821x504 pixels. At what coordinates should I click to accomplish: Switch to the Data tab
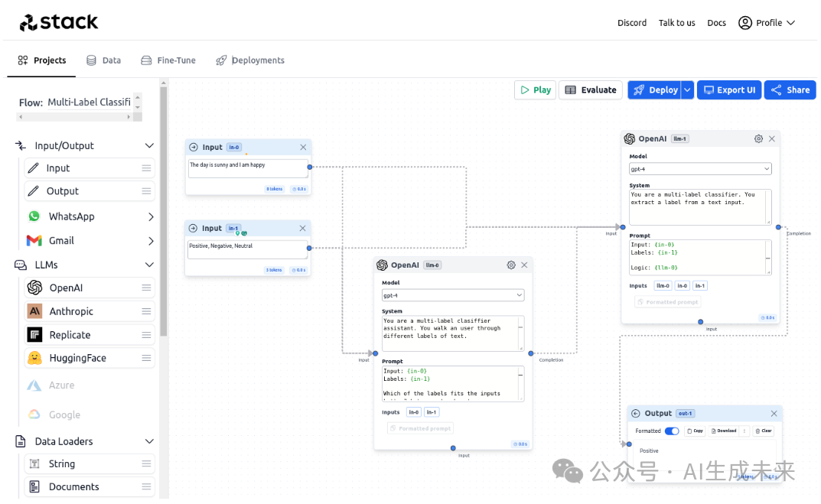pos(103,60)
